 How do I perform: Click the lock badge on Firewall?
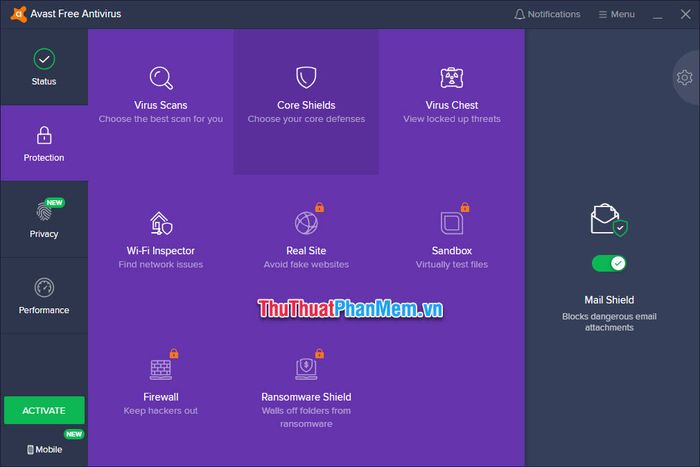pyautogui.click(x=174, y=354)
